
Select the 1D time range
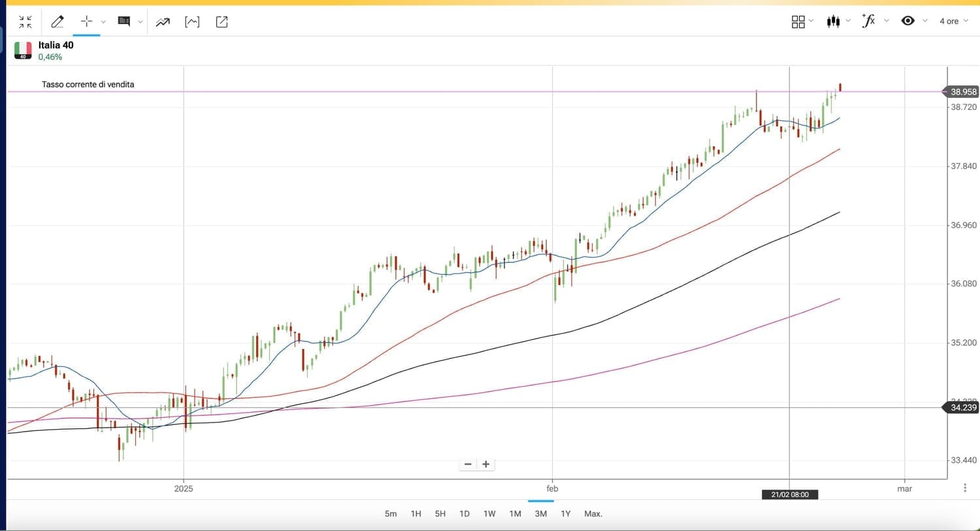click(464, 513)
